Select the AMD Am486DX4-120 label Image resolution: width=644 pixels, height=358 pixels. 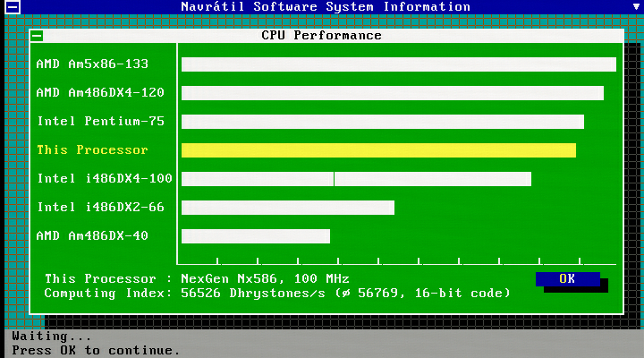pyautogui.click(x=100, y=92)
